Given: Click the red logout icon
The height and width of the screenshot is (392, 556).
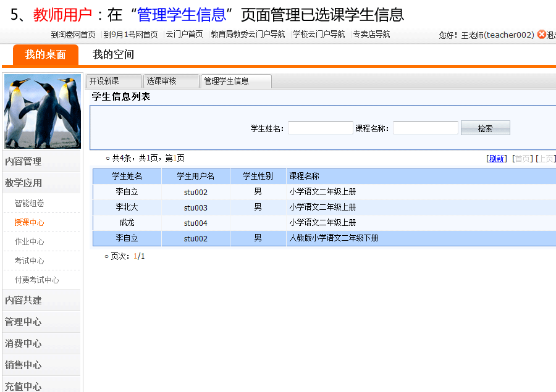Looking at the screenshot, I should pos(542,35).
